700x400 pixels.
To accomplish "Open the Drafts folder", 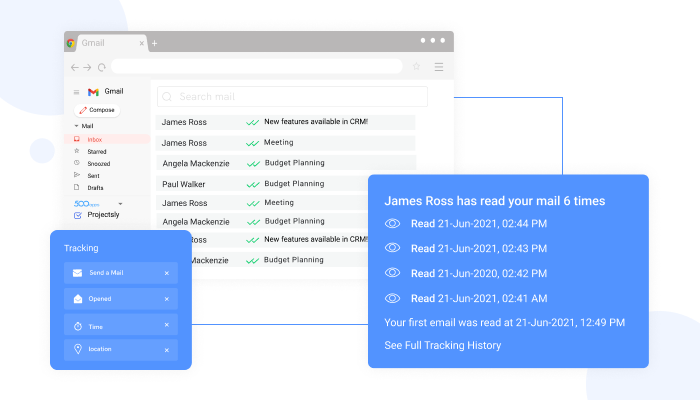I will [95, 188].
